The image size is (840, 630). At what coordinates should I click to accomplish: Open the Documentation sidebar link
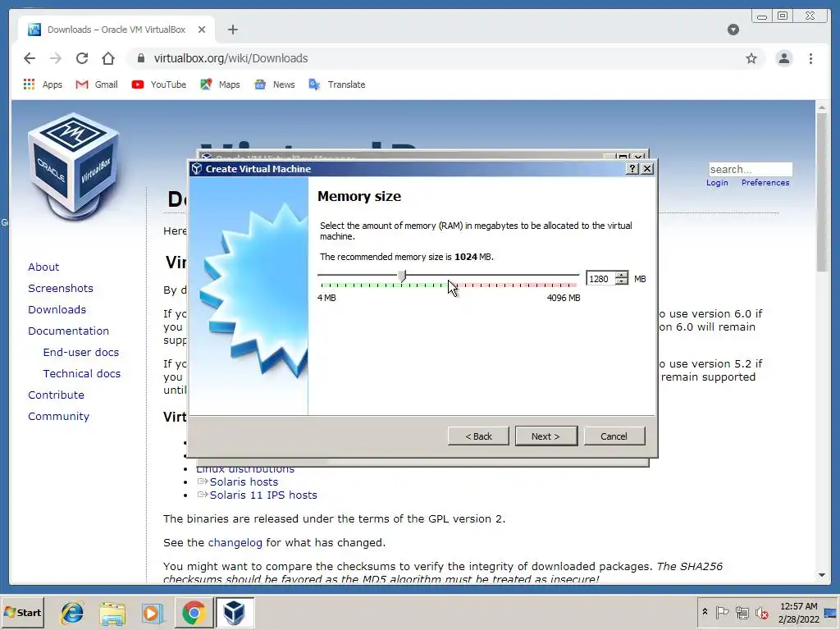click(x=68, y=331)
